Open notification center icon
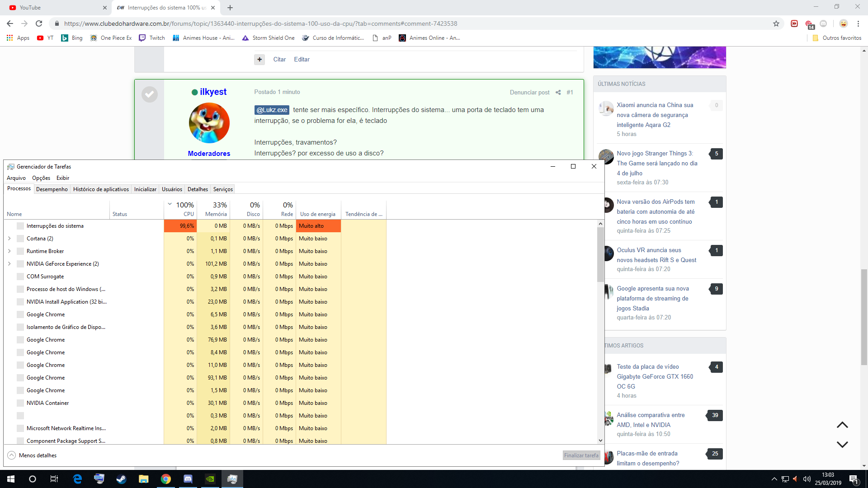 point(854,479)
